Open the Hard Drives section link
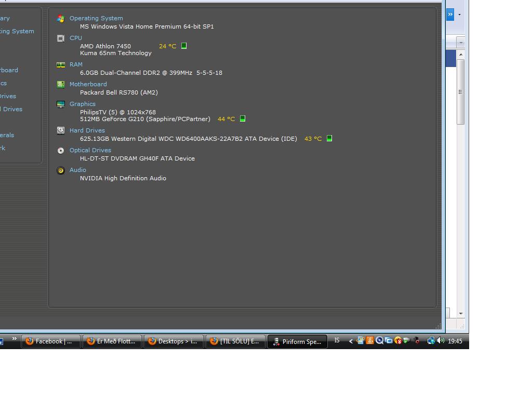Screen dimensions: 532x399 click(87, 130)
